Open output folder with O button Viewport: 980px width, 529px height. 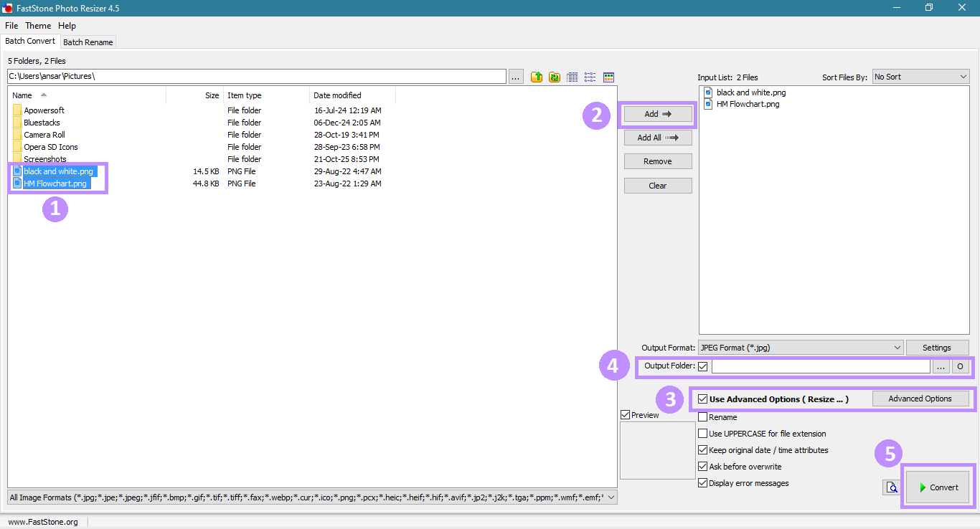pyautogui.click(x=961, y=366)
